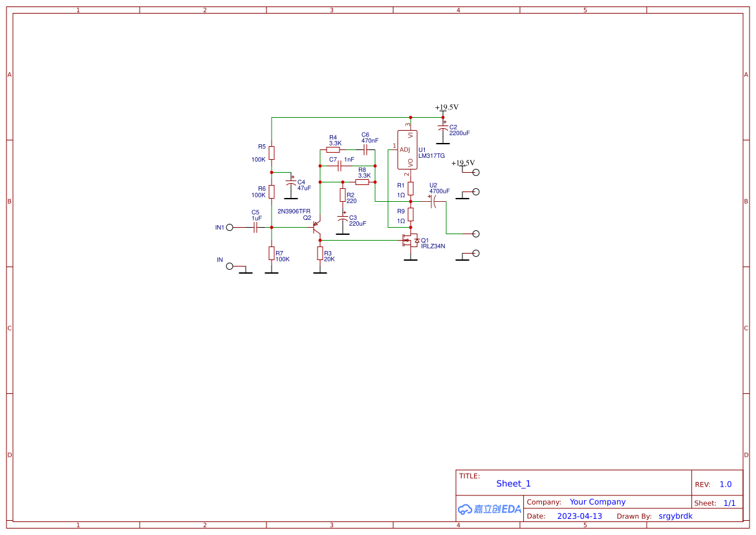
Task: Select resistor R5 100K symbol
Action: click(x=272, y=153)
